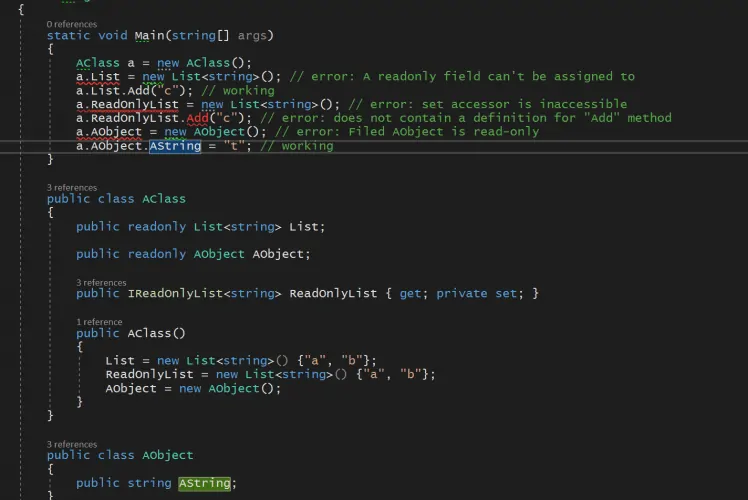Click AObject field name in readonly AObject declaration
This screenshot has width=748, height=500.
[281, 254]
